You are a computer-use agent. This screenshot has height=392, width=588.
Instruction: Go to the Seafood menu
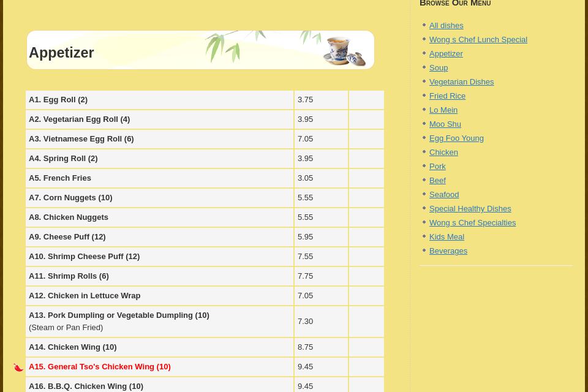coord(443,195)
